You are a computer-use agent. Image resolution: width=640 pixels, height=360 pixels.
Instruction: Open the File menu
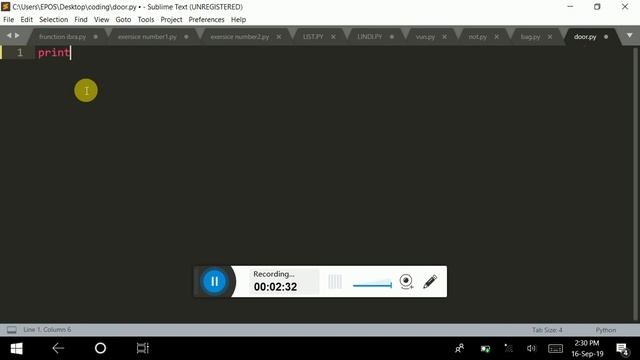point(9,20)
